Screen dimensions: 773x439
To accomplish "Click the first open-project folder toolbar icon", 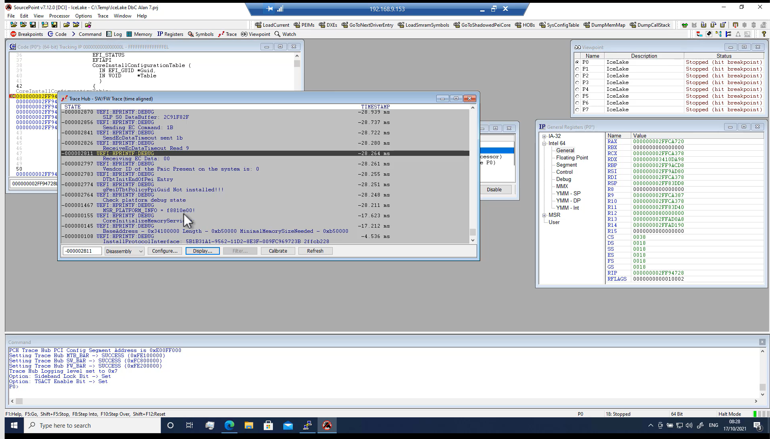I will tap(14, 25).
